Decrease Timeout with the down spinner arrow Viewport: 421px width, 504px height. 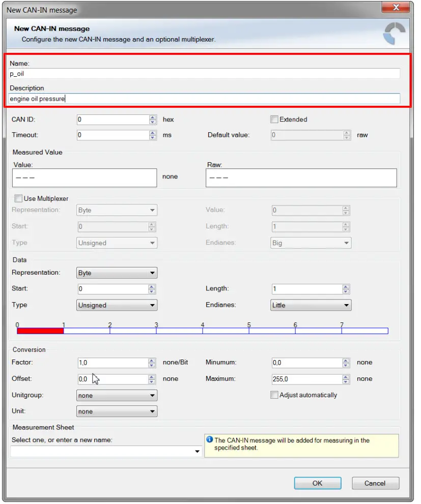coord(153,138)
